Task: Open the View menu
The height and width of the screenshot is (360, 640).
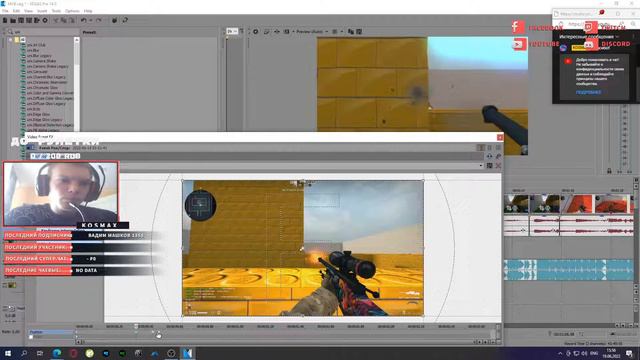Action: point(29,11)
